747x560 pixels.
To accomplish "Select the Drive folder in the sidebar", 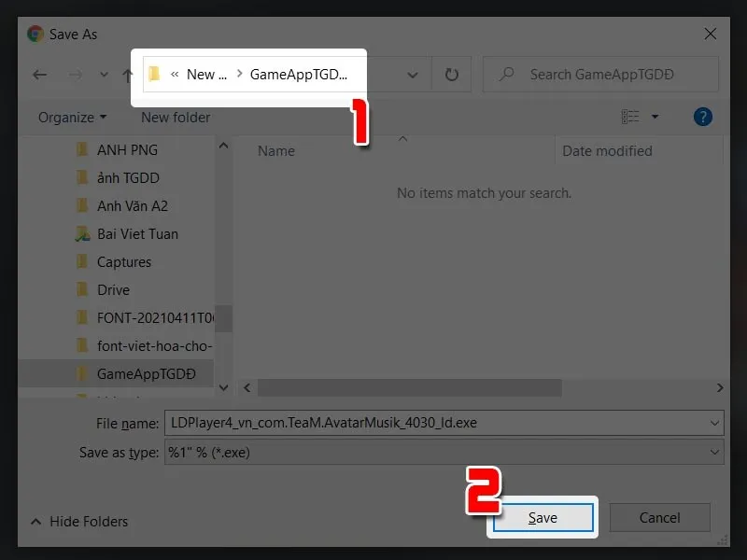I will pyautogui.click(x=112, y=290).
